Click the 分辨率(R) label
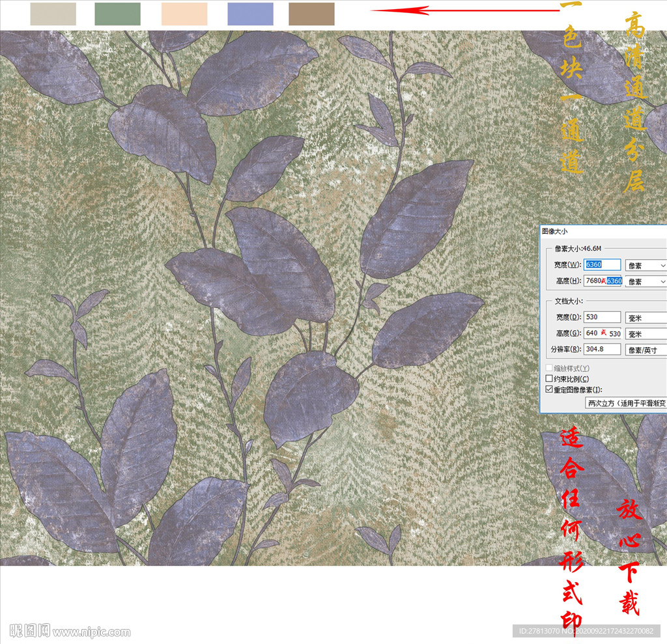 pyautogui.click(x=566, y=349)
